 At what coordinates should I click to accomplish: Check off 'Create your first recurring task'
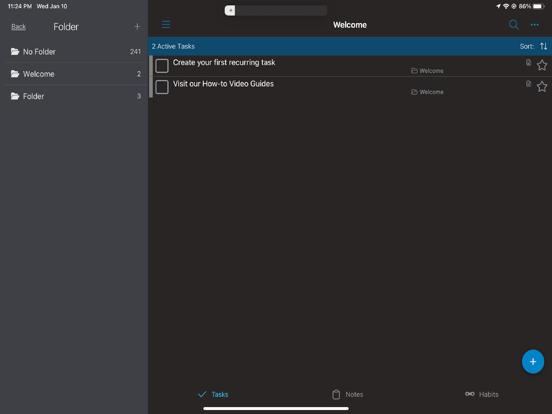tap(162, 66)
